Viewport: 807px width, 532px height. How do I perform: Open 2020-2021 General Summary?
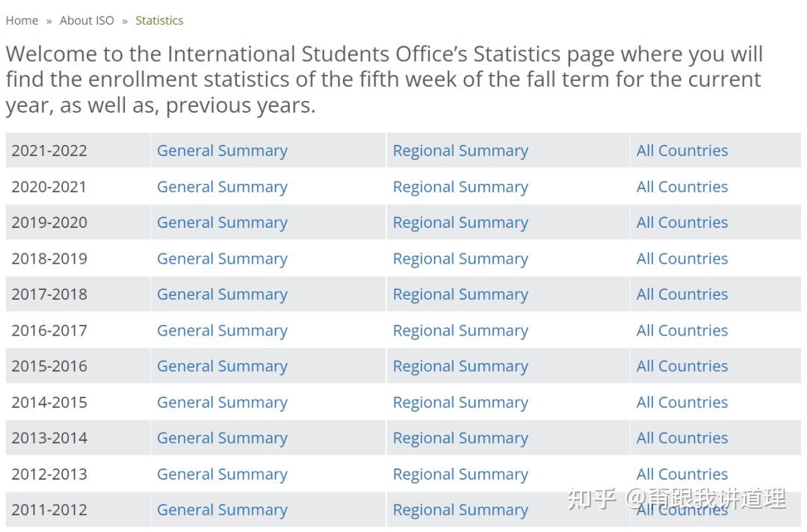(222, 187)
